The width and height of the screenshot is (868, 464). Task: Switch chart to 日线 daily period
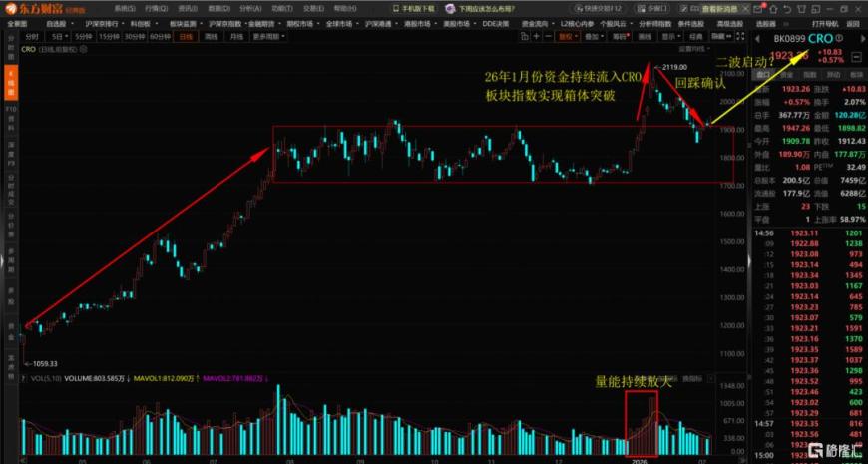185,36
